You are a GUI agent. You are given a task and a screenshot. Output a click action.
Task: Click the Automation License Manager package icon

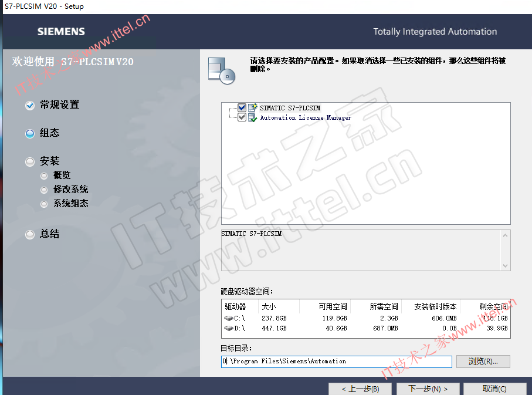(x=252, y=118)
